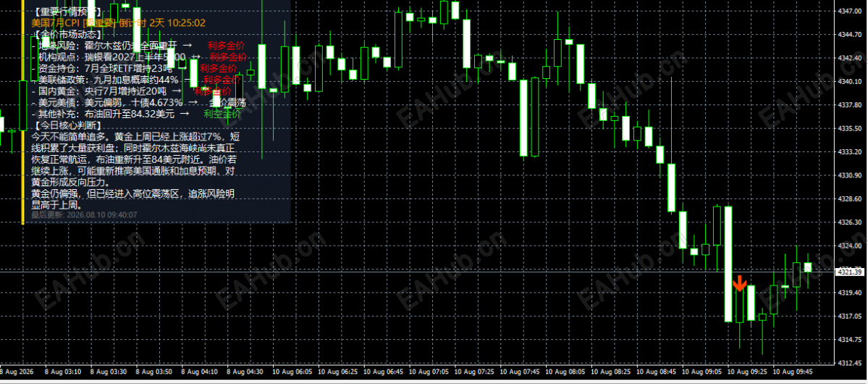This screenshot has height=384, width=868.
Task: Click the 国内黄金 央行7月增持 line
Action: click(x=132, y=91)
